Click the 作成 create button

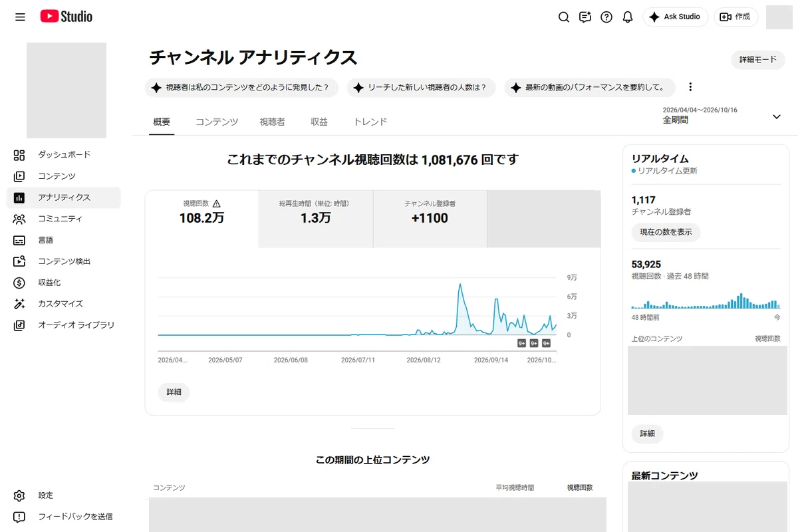pyautogui.click(x=736, y=17)
